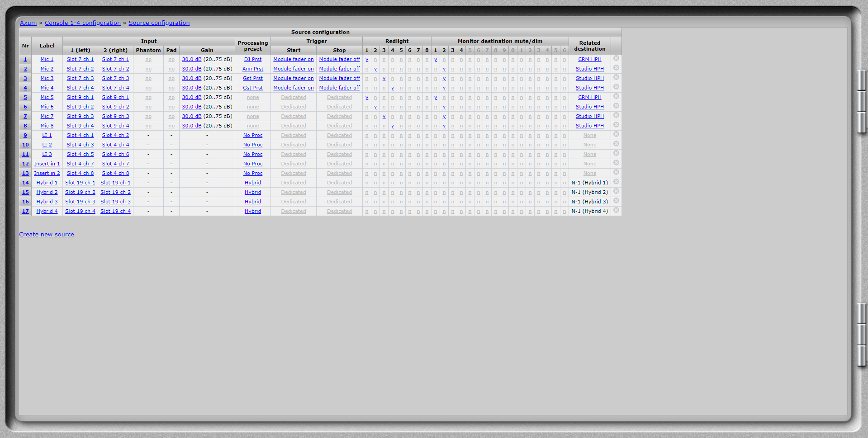Select source number 12 row link

click(25, 164)
